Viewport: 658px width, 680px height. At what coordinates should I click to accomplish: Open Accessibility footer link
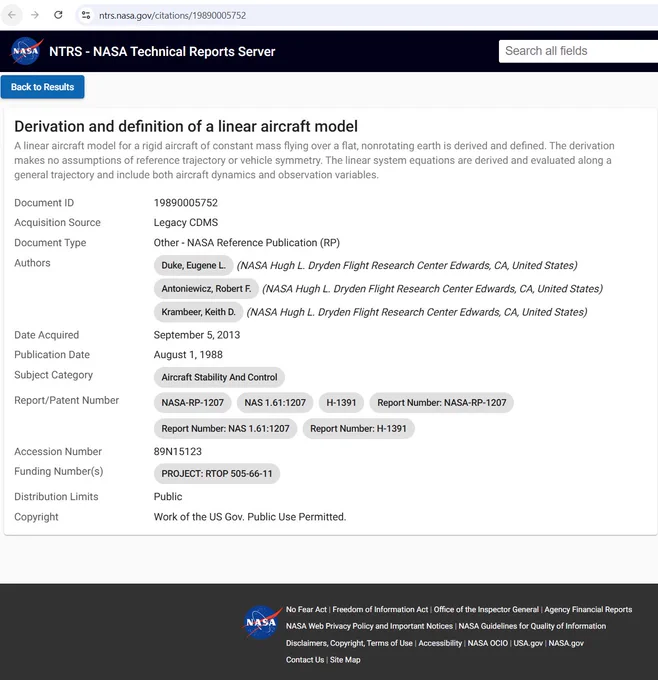pos(440,643)
